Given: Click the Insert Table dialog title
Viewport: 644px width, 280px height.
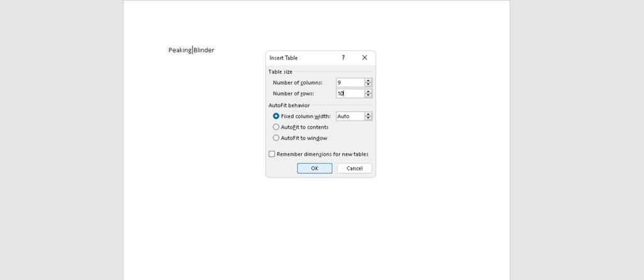Looking at the screenshot, I should coord(284,58).
